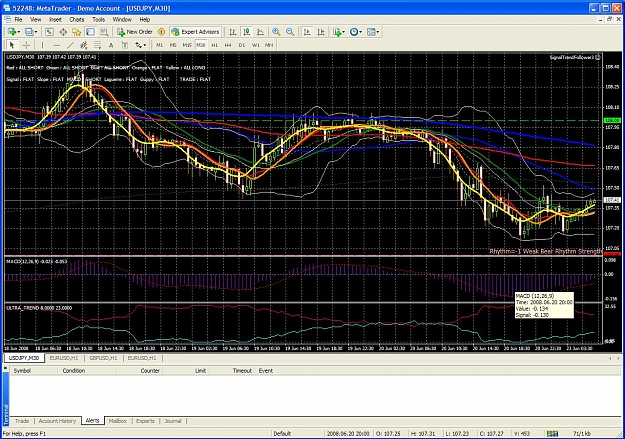Click the Arrows objects icon
The image size is (625, 439).
point(138,45)
